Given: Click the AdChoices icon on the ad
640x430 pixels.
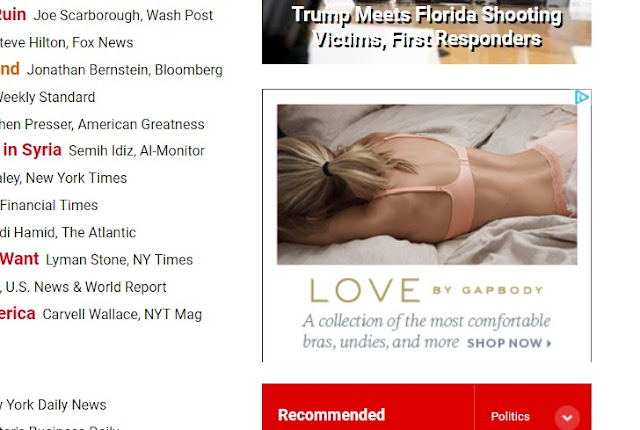Looking at the screenshot, I should (582, 97).
